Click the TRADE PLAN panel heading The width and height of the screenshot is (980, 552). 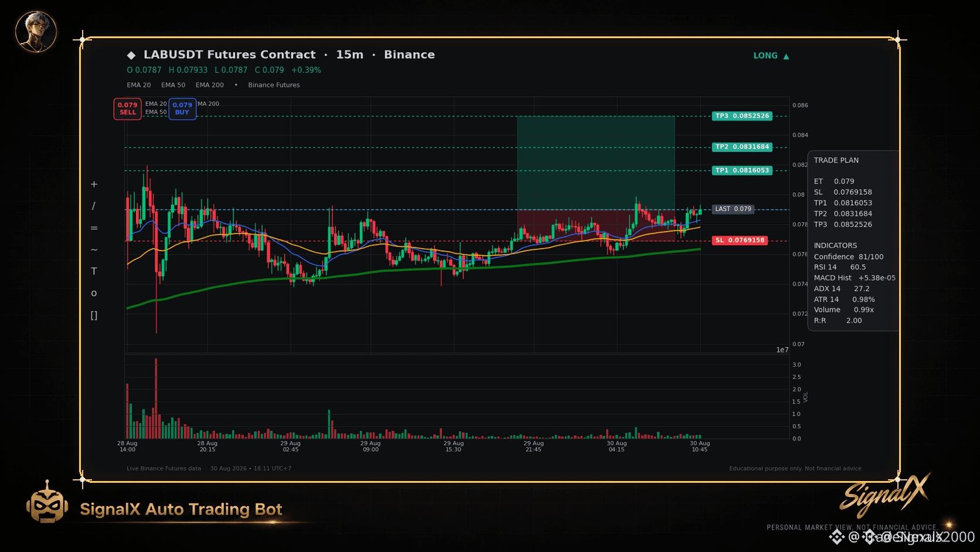tap(836, 160)
